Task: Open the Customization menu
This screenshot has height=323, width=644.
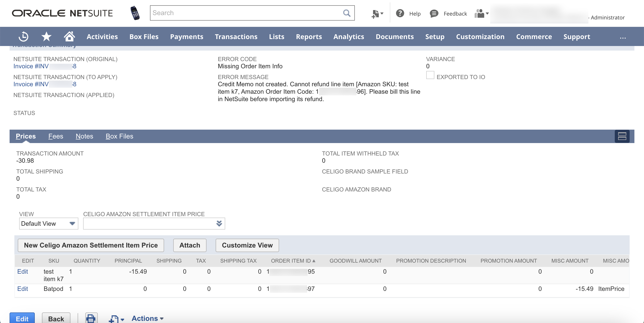Action: [x=480, y=36]
